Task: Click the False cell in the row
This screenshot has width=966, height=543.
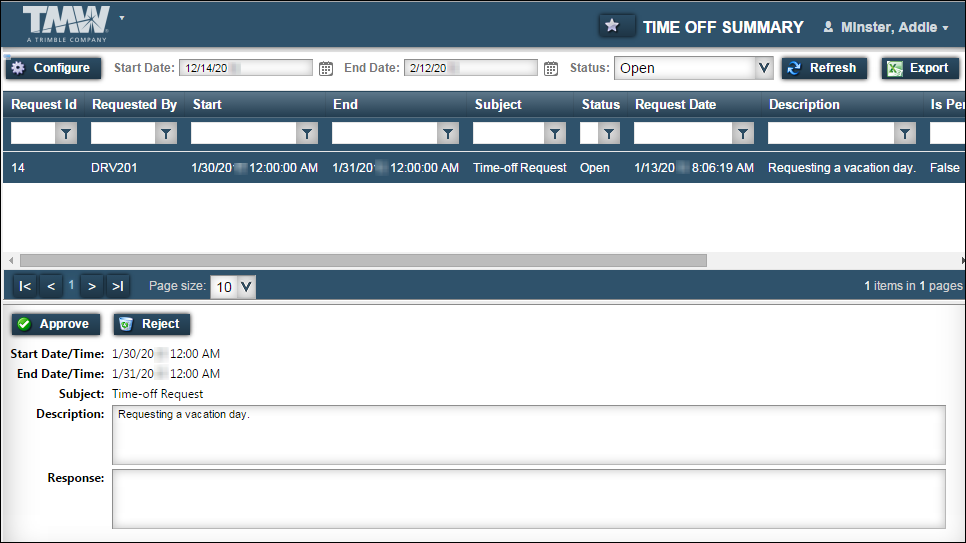Action: point(944,168)
